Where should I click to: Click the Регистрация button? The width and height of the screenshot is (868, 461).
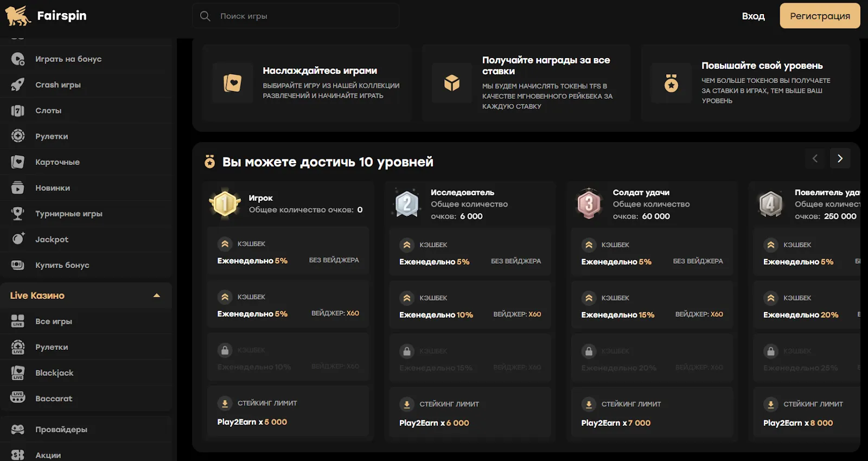[820, 16]
